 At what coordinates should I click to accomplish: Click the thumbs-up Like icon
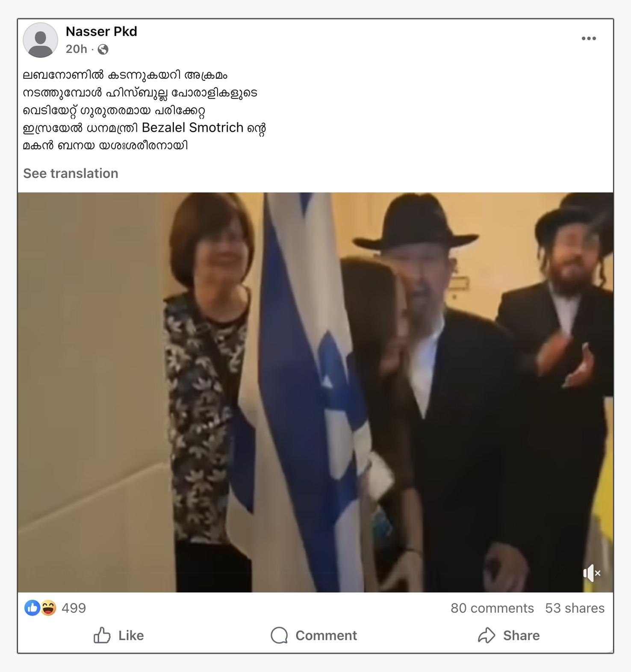102,635
